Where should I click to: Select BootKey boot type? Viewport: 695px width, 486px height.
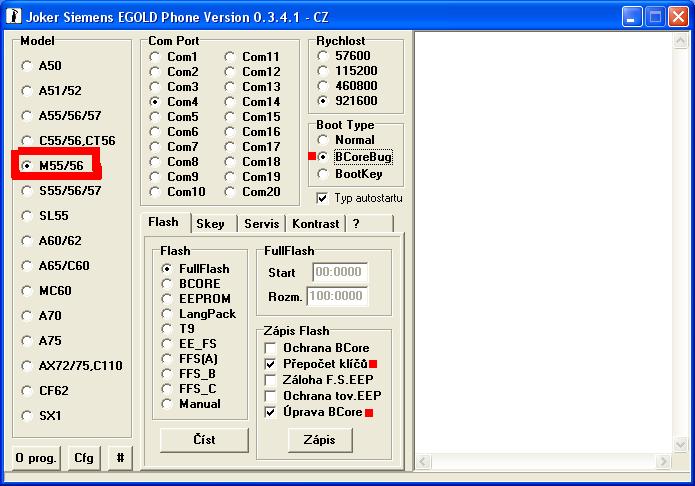(x=323, y=174)
